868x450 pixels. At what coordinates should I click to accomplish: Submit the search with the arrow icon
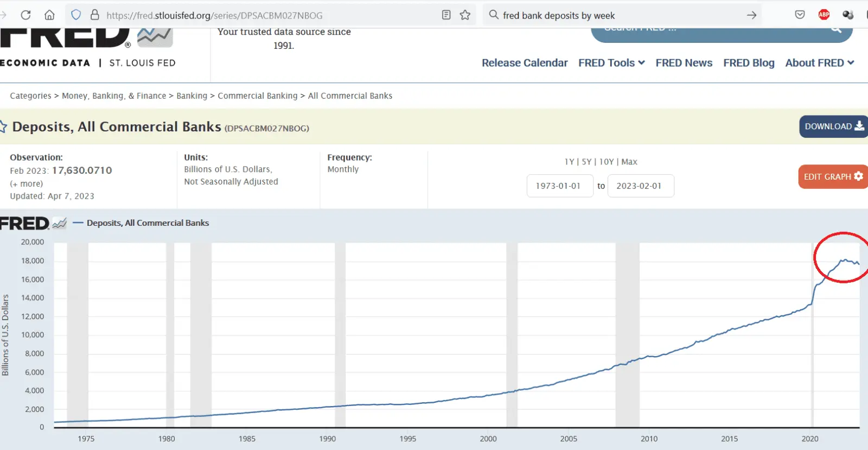coord(751,15)
